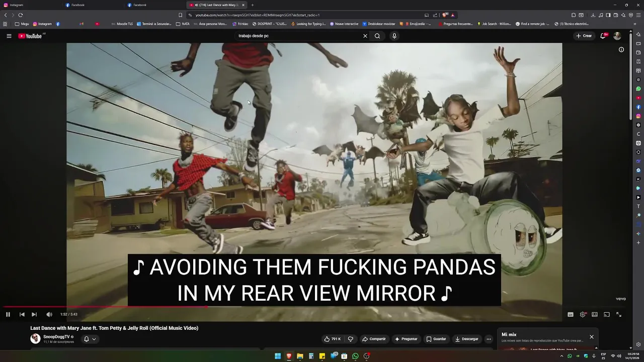Image resolution: width=644 pixels, height=362 pixels.
Task: Open File Explorer from taskbar
Action: pyautogui.click(x=300, y=356)
